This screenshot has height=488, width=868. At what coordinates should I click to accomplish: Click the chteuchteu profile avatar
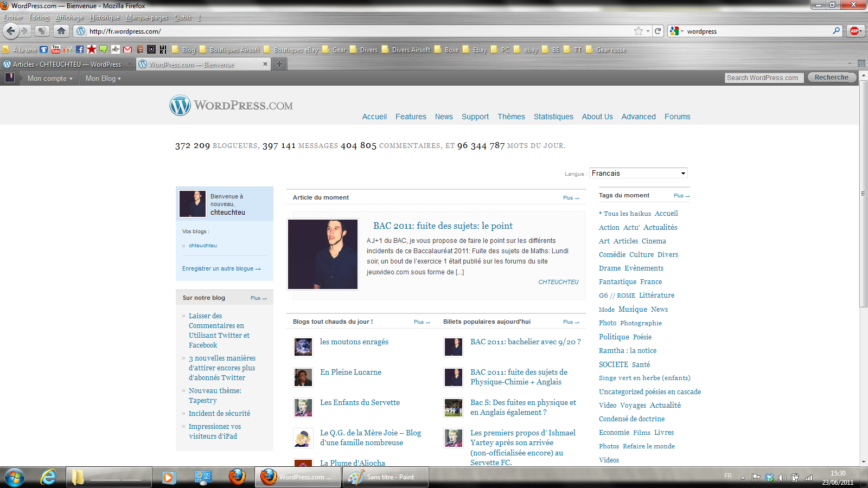193,204
